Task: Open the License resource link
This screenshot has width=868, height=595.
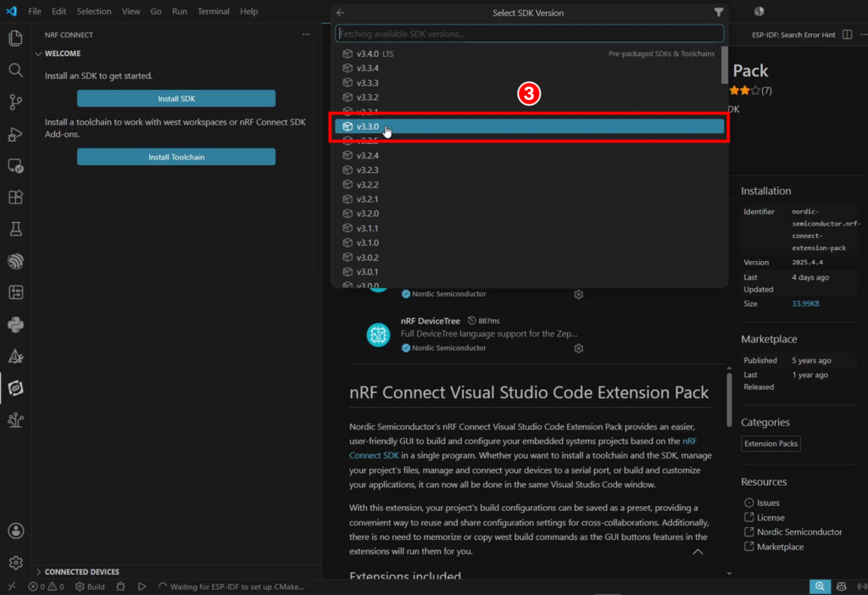Action: point(770,518)
